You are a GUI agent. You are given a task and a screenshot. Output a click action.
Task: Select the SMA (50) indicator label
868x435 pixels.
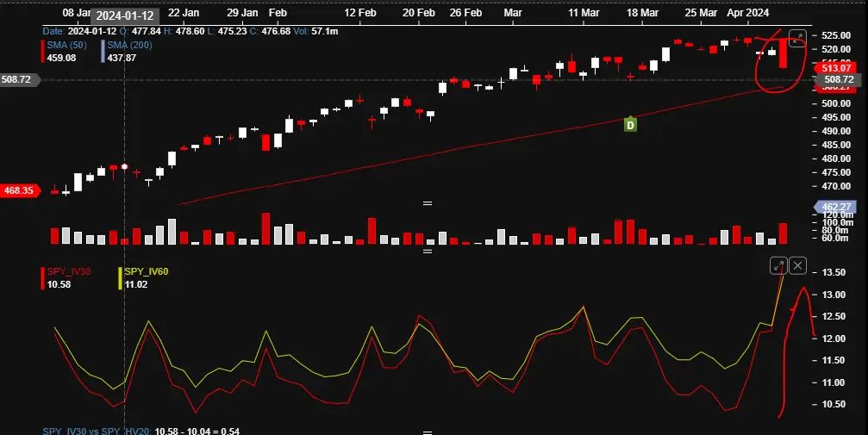point(66,46)
